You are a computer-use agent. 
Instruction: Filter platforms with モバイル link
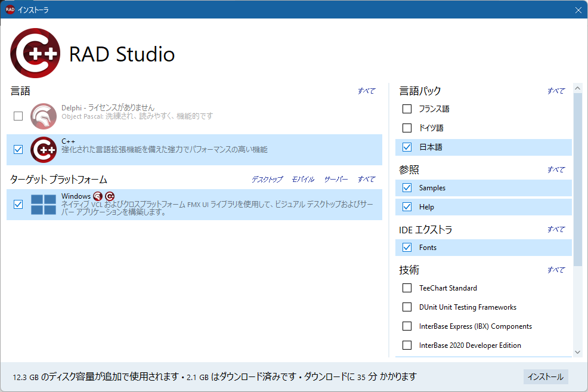(x=303, y=180)
